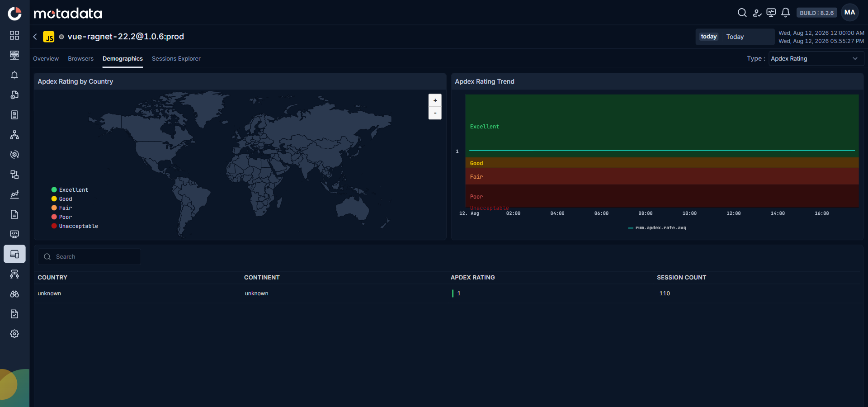Expand the Type Apdex Rating dropdown
This screenshot has height=407, width=868.
816,59
